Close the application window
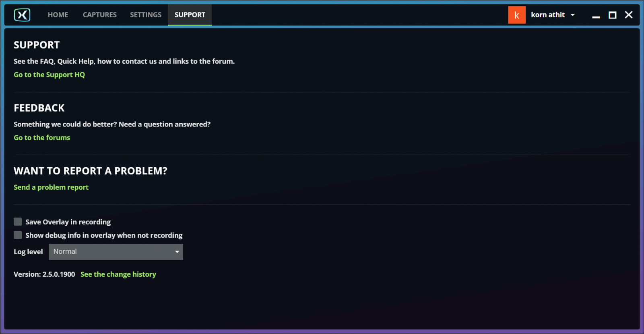The height and width of the screenshot is (334, 644). click(x=628, y=15)
